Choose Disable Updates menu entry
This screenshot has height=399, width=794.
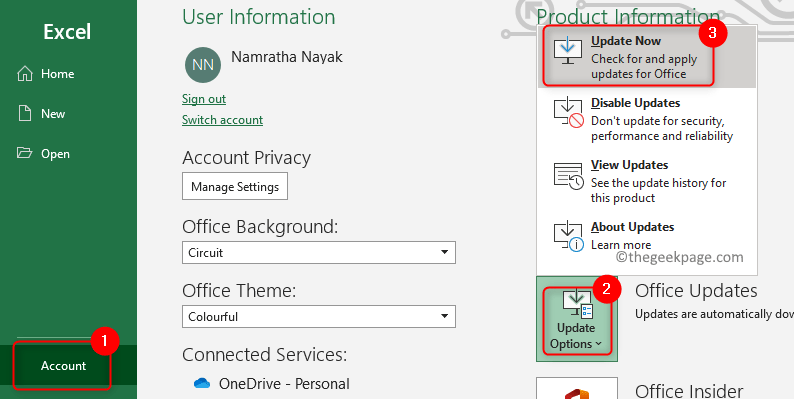pos(647,119)
